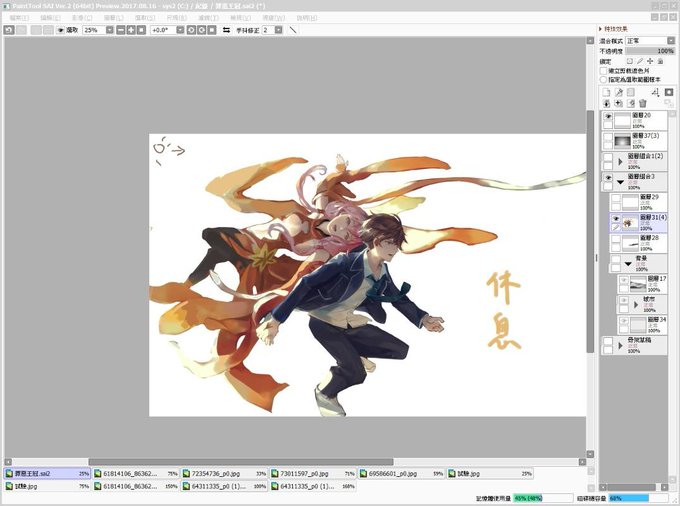Click the zoom 25% input field

click(x=94, y=30)
